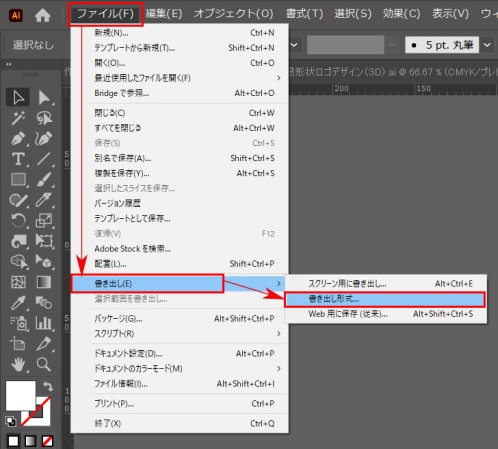Viewport: 498px width, 449px height.
Task: Set the None fill mode button
Action: tap(47, 441)
